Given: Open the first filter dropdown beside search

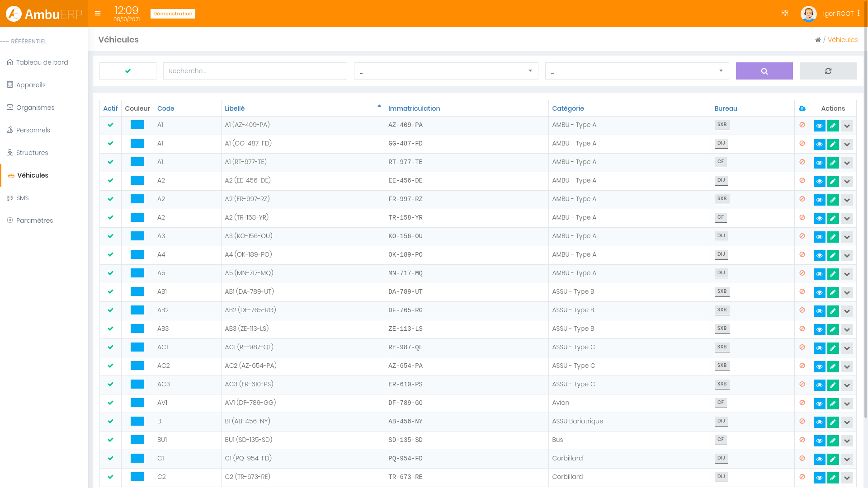Looking at the screenshot, I should point(446,71).
